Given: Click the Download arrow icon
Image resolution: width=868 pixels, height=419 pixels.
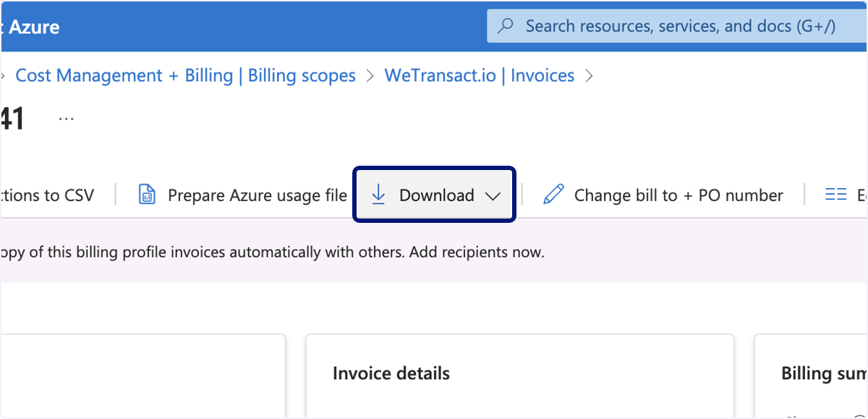Looking at the screenshot, I should [378, 194].
